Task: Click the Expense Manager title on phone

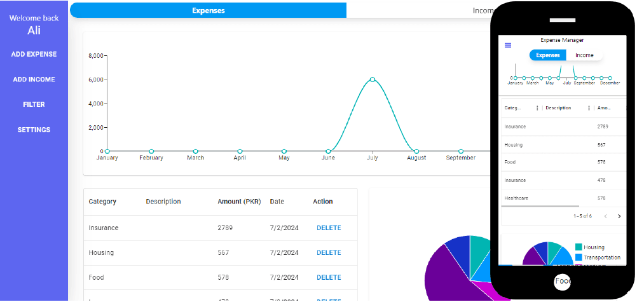Action: [562, 40]
